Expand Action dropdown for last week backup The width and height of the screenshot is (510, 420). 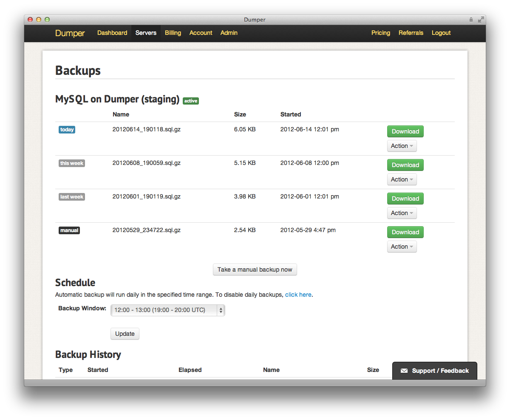402,213
